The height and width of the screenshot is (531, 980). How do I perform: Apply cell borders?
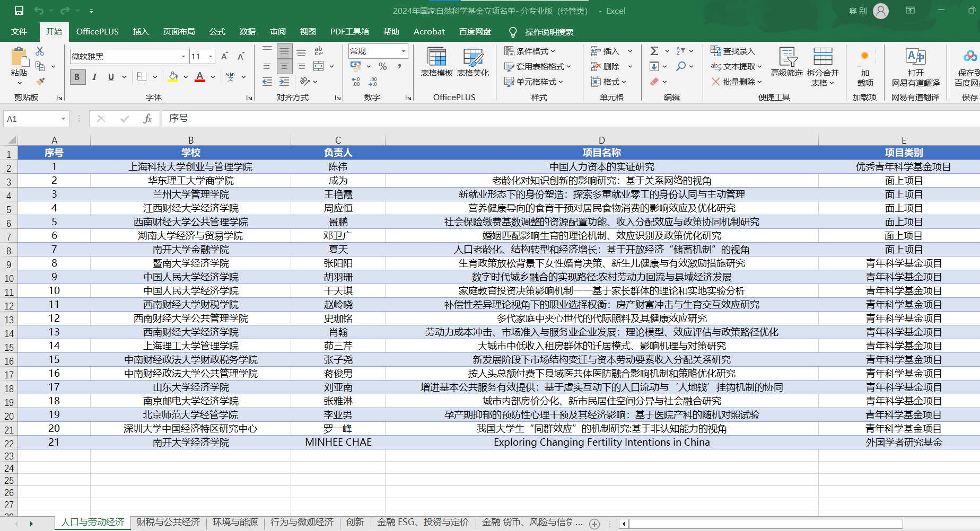pos(142,77)
